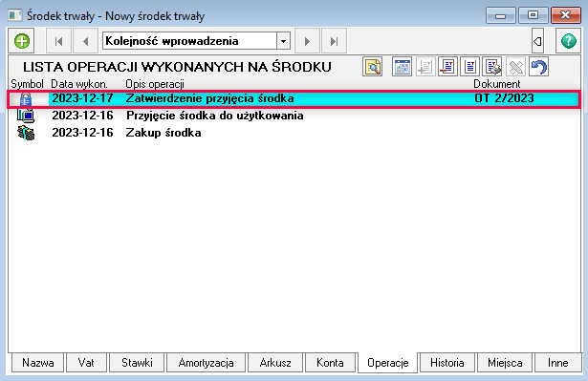
Task: Minimize the Środek trwały window
Action: [501, 15]
